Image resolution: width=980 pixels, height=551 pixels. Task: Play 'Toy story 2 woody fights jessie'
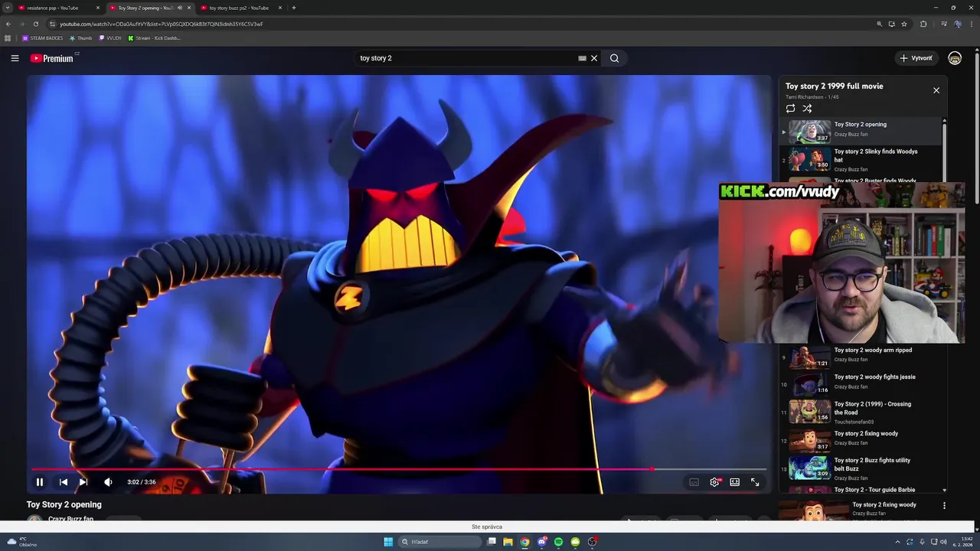coord(861,383)
